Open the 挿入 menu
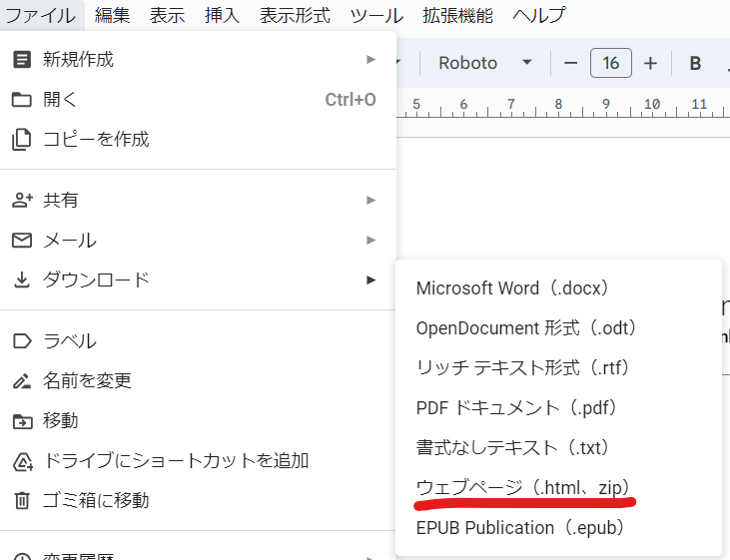Screen dimensions: 730x560 pyautogui.click(x=222, y=15)
